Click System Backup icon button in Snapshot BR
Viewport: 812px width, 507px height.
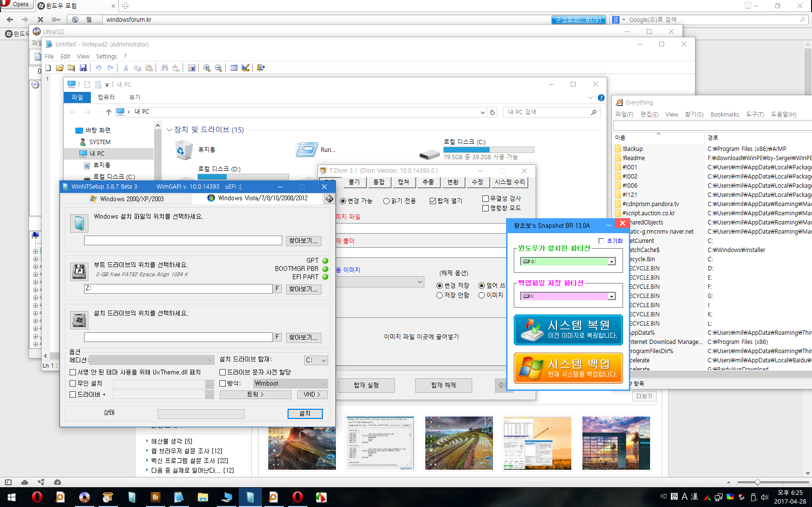(568, 368)
